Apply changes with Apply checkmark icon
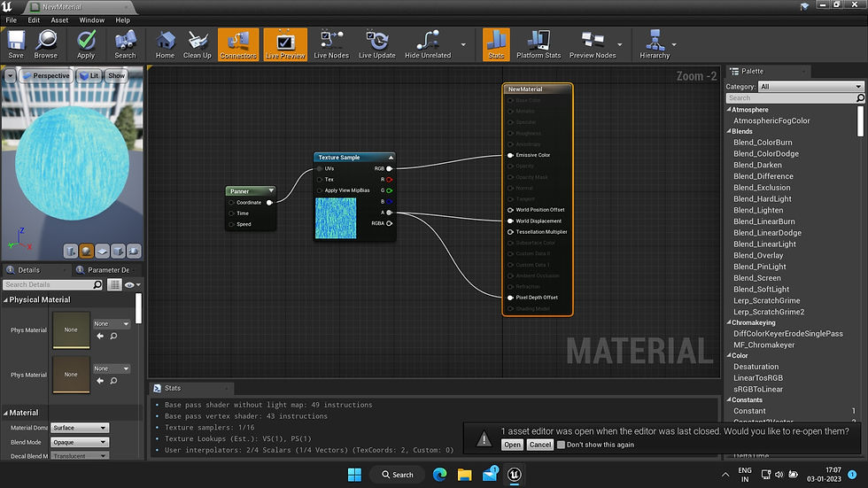The width and height of the screenshot is (868, 488). point(86,44)
